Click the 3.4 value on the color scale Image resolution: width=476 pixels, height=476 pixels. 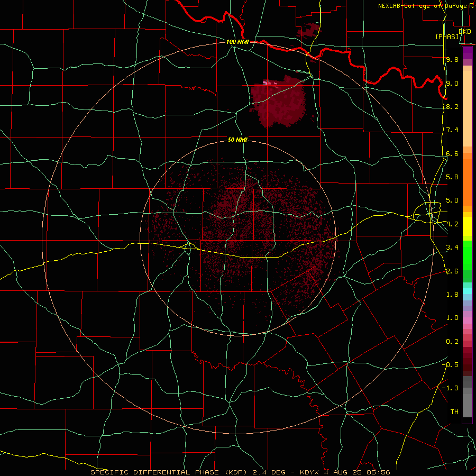point(452,248)
